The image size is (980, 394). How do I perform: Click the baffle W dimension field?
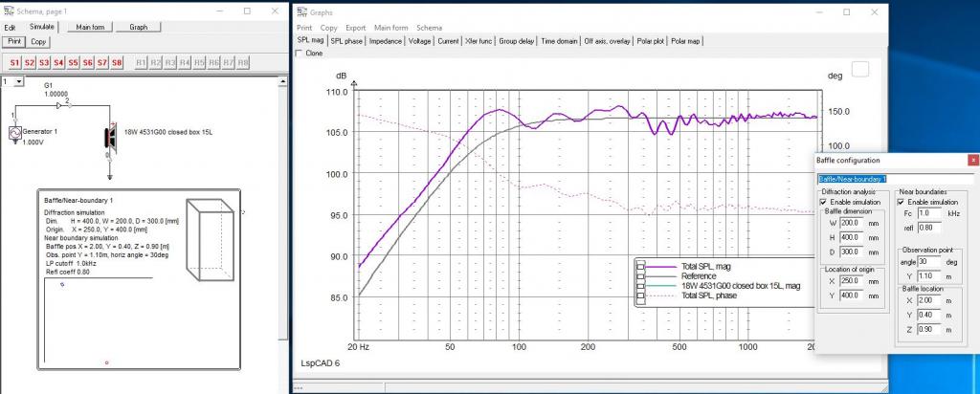[x=850, y=222]
